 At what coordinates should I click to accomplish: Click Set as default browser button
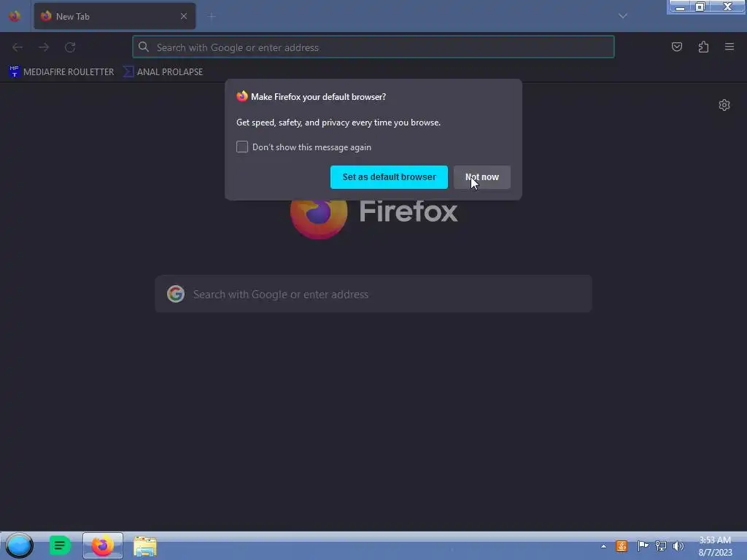(389, 177)
